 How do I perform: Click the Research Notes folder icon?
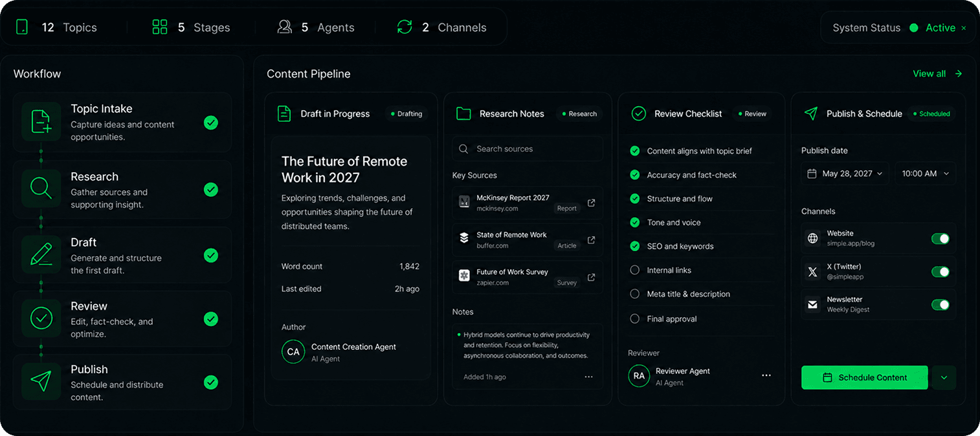pyautogui.click(x=463, y=113)
